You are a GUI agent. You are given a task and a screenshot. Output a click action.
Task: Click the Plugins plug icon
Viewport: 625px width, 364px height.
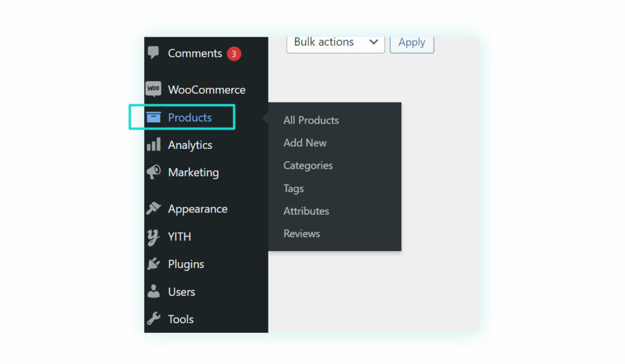point(153,263)
